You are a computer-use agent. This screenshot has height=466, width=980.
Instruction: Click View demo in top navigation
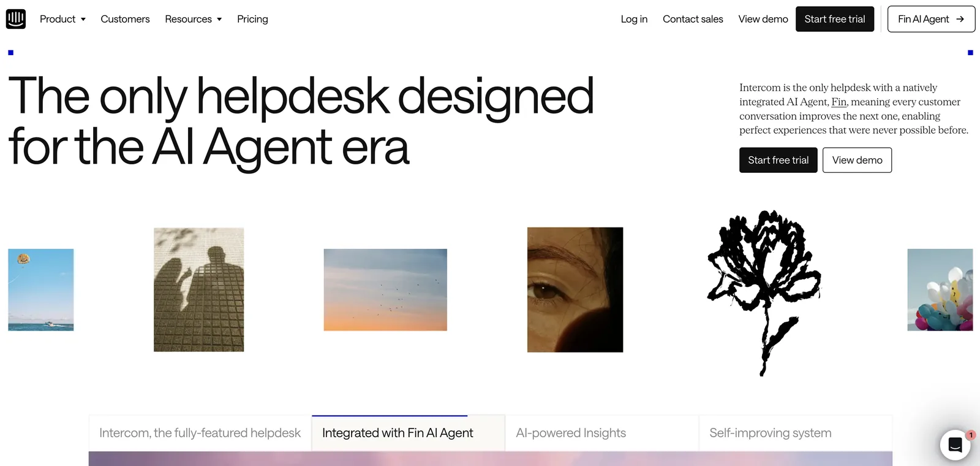763,19
